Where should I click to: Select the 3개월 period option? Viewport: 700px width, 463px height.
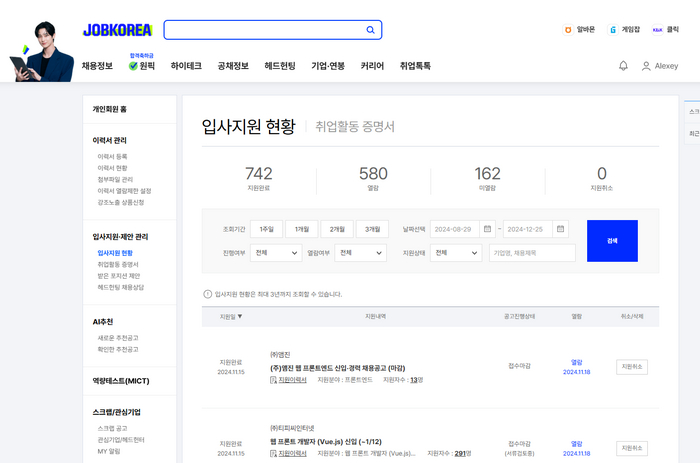point(375,228)
